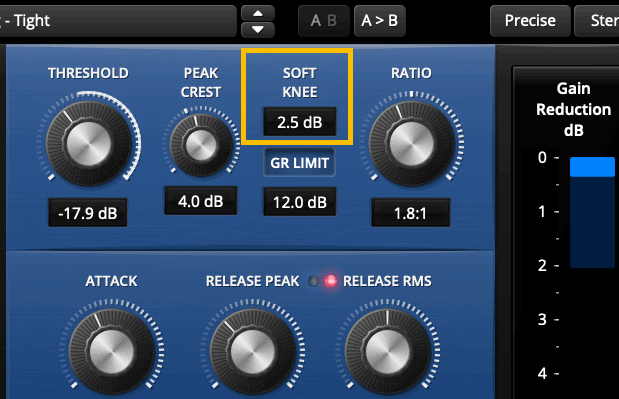The image size is (619, 399).
Task: Click the RELEASE RMS label
Action: [x=387, y=281]
